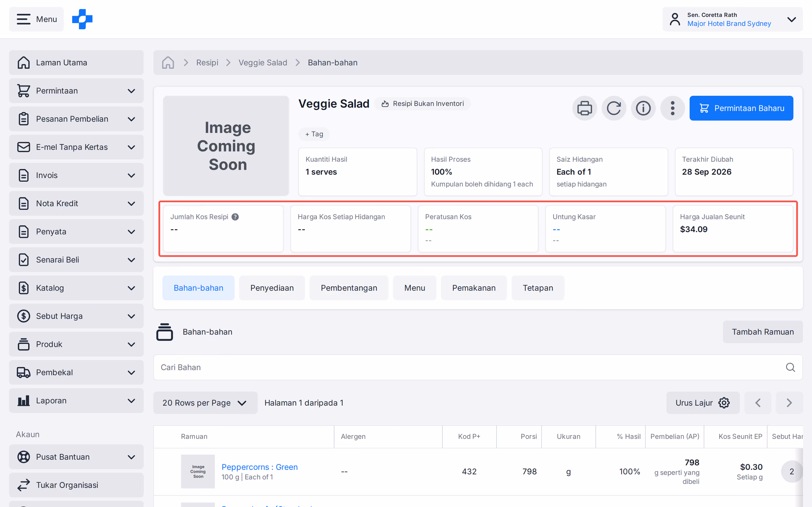Screen dimensions: 812x507
Task: Open the user account dropdown
Action: (732, 19)
